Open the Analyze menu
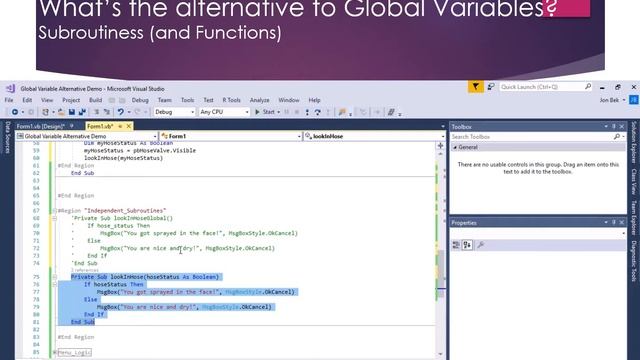Viewport: 640px width, 360px height. [260, 100]
